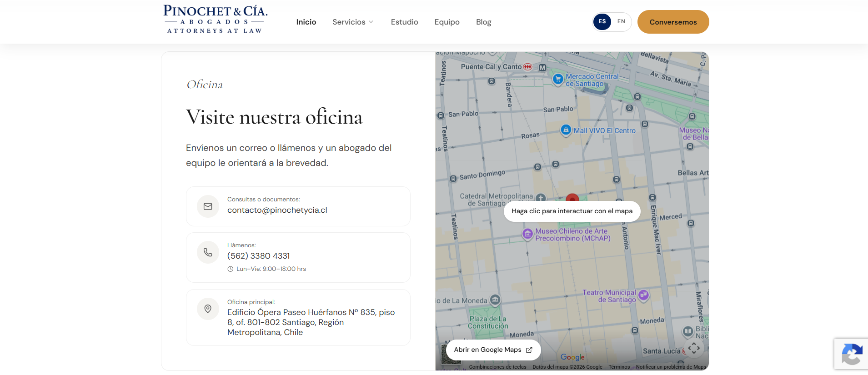Screen dimensions: 868x375
Task: Click the Mercado Central de Santiago map marker
Action: click(558, 79)
